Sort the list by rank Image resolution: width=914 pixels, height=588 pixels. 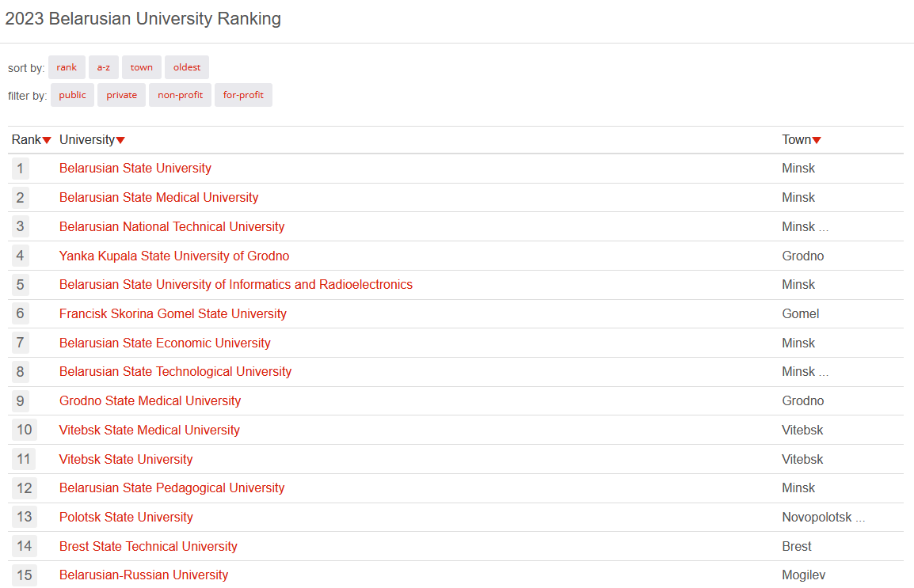click(67, 67)
